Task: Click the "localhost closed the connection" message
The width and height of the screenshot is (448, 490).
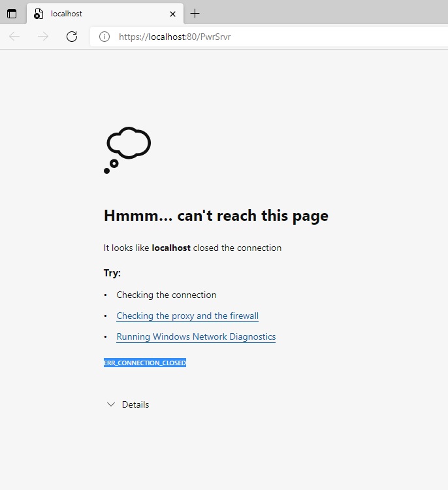Action: [x=192, y=248]
